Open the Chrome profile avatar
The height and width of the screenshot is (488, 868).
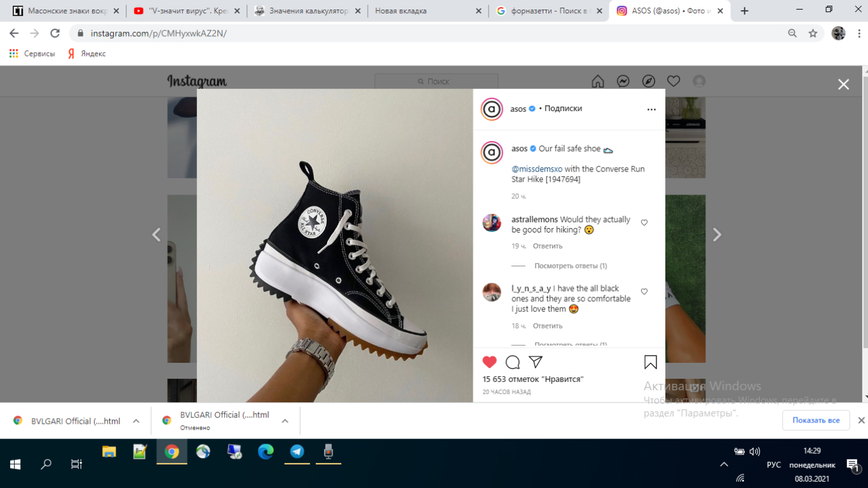coord(839,33)
